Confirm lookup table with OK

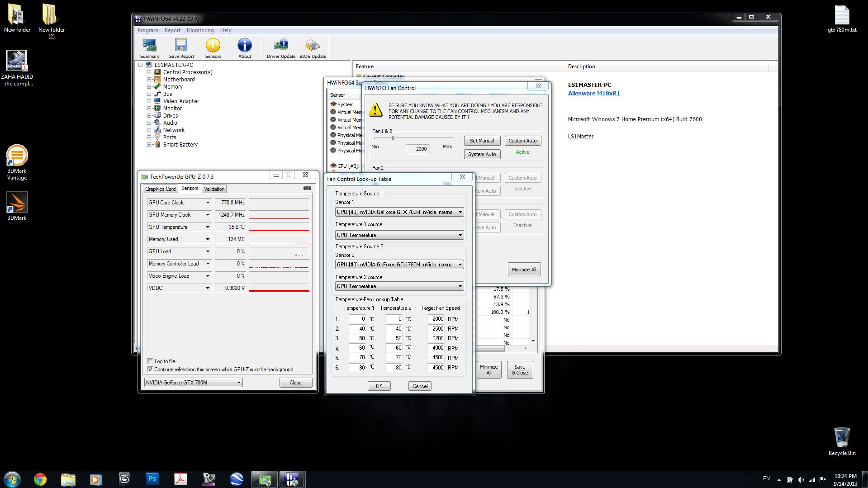379,386
